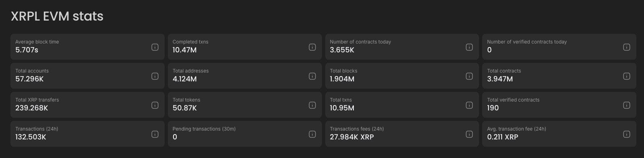Show Avg. transaction fee (24h) info icon
This screenshot has width=644, height=158.
click(x=627, y=134)
